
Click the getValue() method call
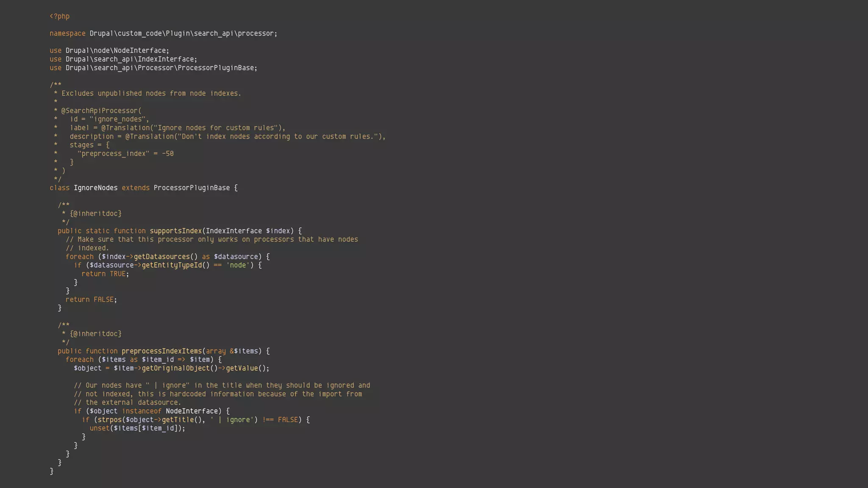[x=246, y=368]
